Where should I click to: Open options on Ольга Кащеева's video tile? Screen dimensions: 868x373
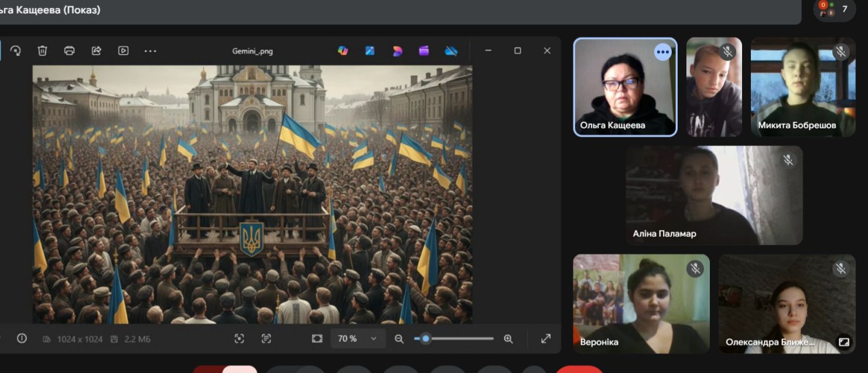[x=662, y=52]
